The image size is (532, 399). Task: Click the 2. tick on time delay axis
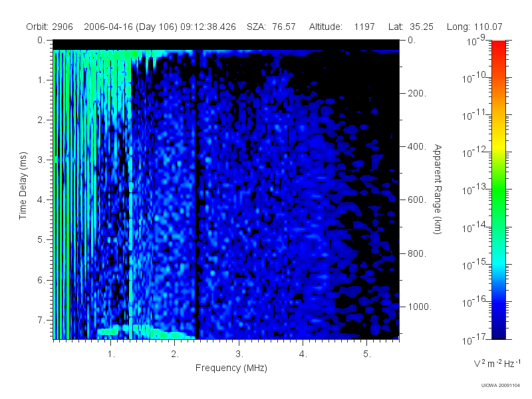pyautogui.click(x=41, y=120)
